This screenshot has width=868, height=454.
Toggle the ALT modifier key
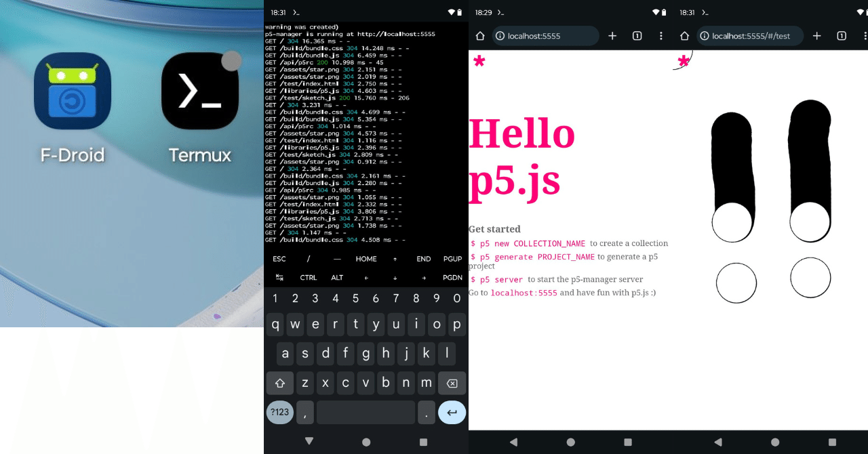click(337, 277)
